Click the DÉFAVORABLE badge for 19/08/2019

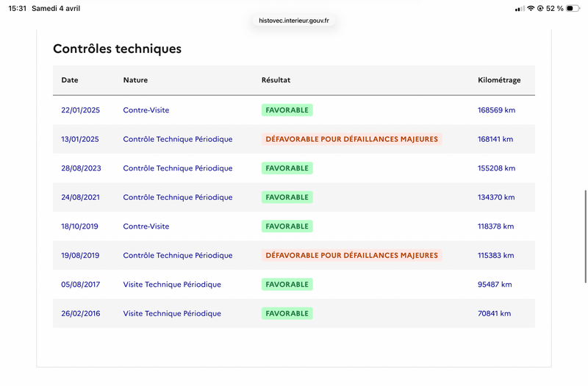point(351,255)
